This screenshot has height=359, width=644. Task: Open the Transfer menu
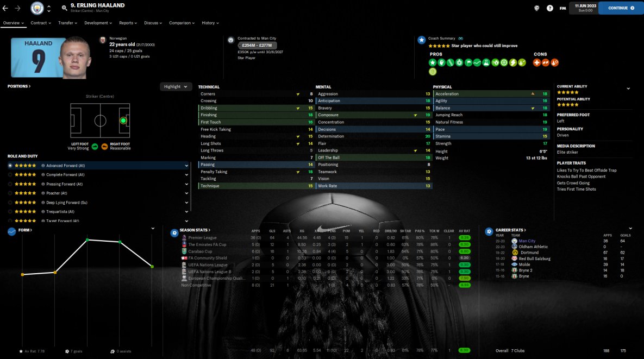[67, 23]
